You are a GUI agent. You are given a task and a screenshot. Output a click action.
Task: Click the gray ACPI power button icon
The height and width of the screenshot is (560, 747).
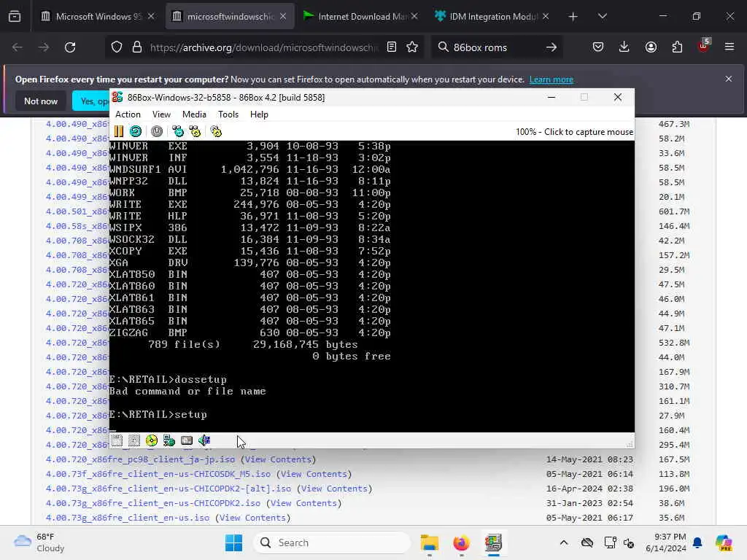(157, 131)
